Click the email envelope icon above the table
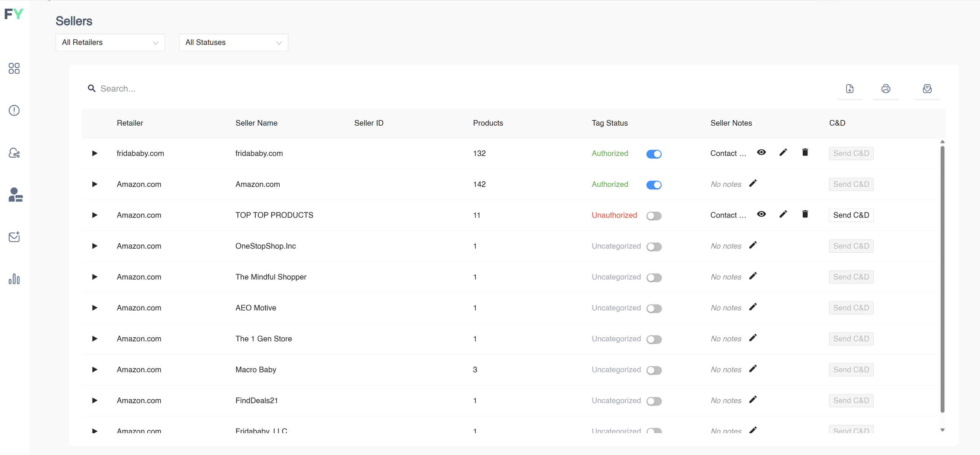 coord(927,89)
